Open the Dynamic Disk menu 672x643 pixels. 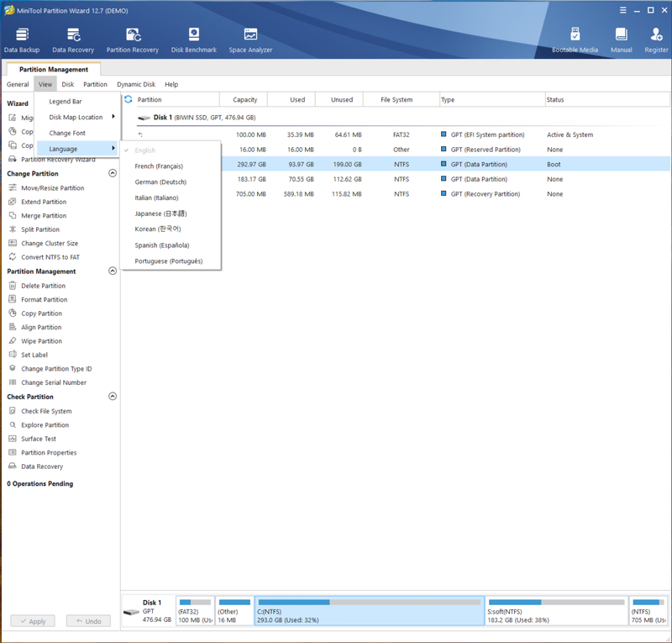[136, 85]
